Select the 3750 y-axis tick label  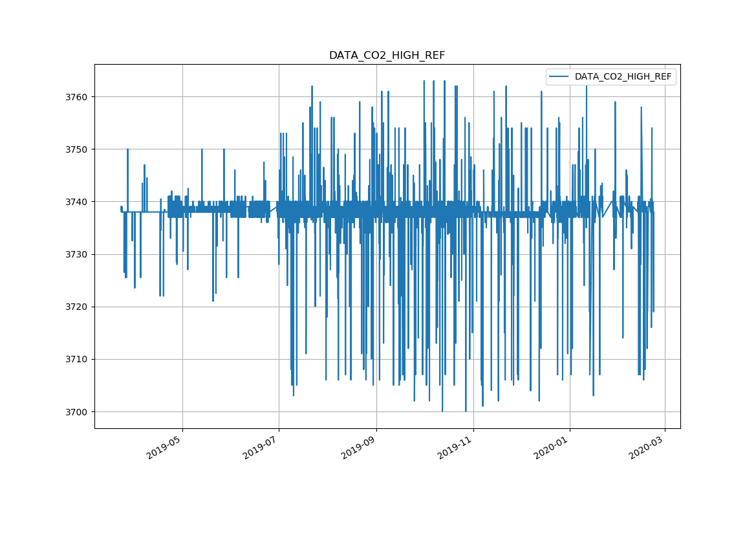(78, 149)
